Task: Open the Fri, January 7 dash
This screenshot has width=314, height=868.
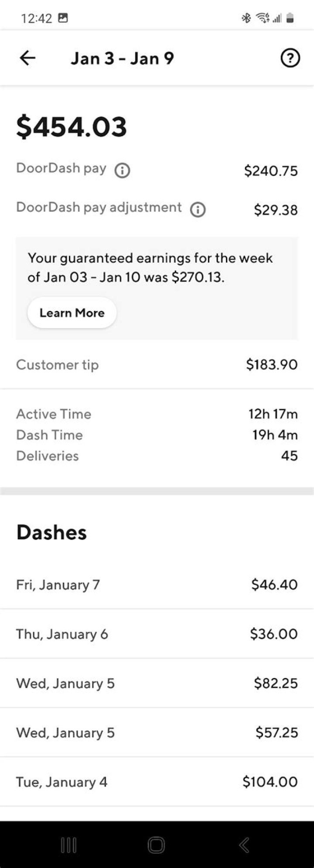Action: pyautogui.click(x=157, y=584)
